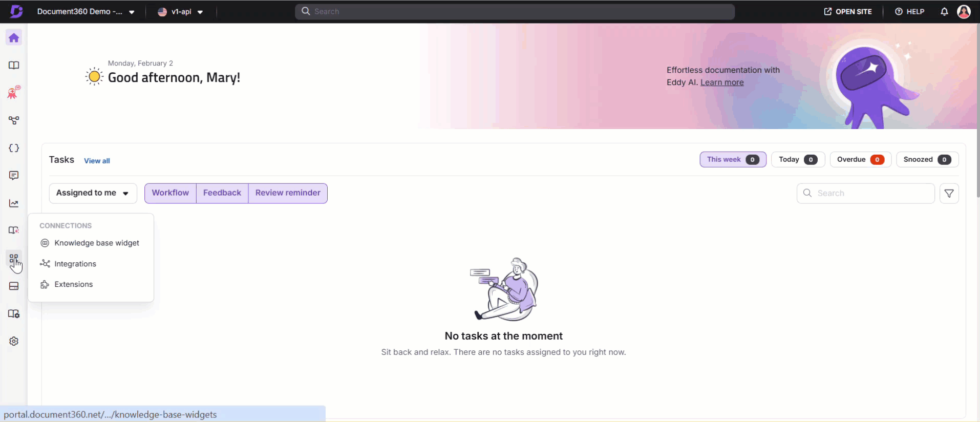Open the Documentation book icon in sidebar
The image size is (980, 422).
click(14, 66)
